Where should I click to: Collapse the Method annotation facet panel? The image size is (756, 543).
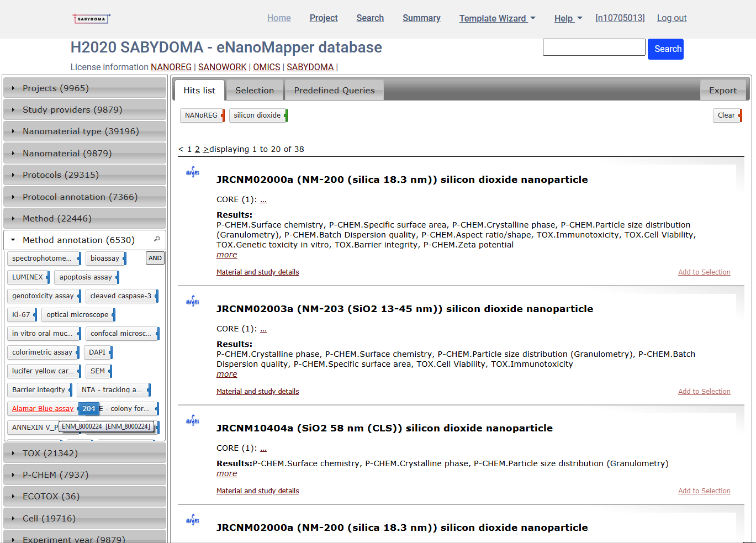(x=79, y=240)
